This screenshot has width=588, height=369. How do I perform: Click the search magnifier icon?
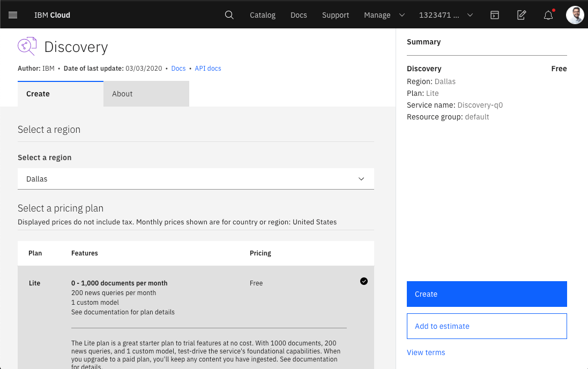tap(229, 15)
